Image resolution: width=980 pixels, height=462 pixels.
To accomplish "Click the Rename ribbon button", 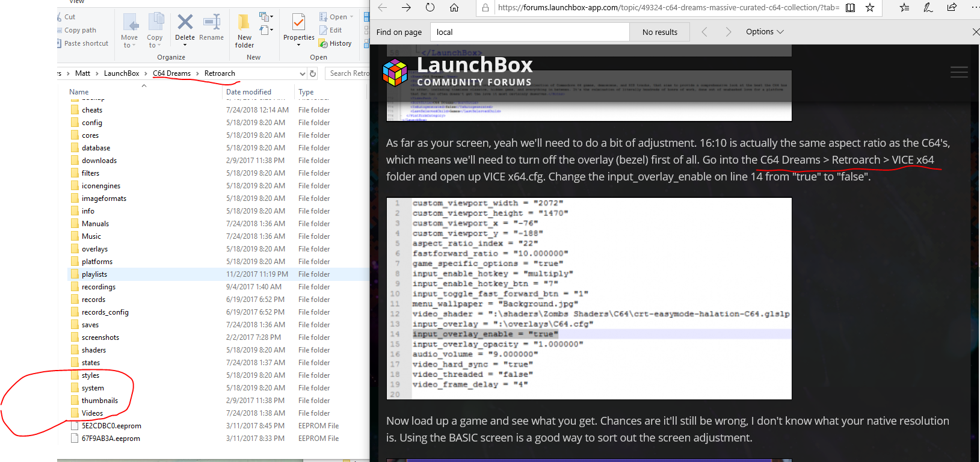I will point(211,27).
